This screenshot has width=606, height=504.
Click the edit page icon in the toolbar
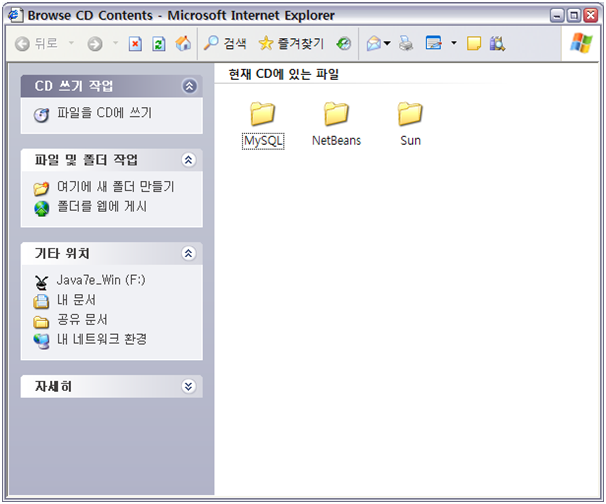[x=434, y=43]
